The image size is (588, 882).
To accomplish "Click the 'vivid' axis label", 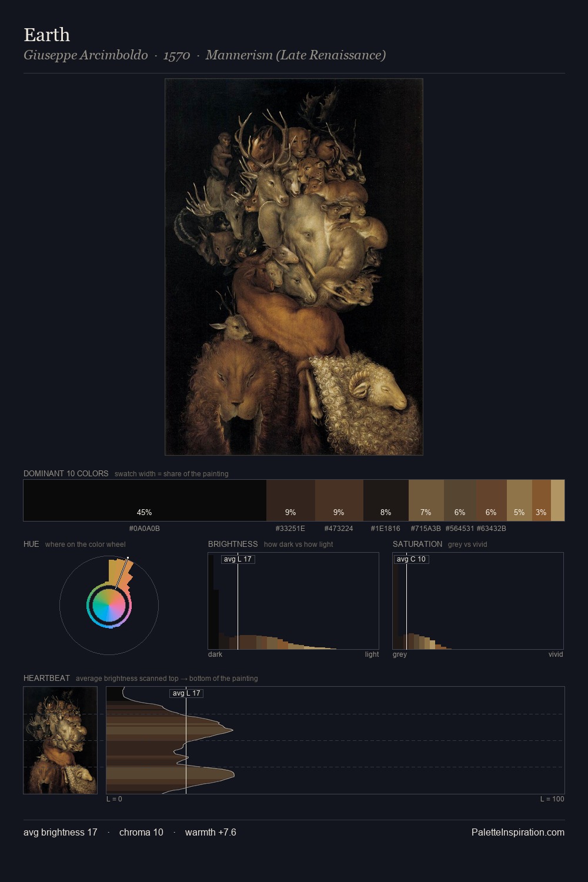I will 556,654.
